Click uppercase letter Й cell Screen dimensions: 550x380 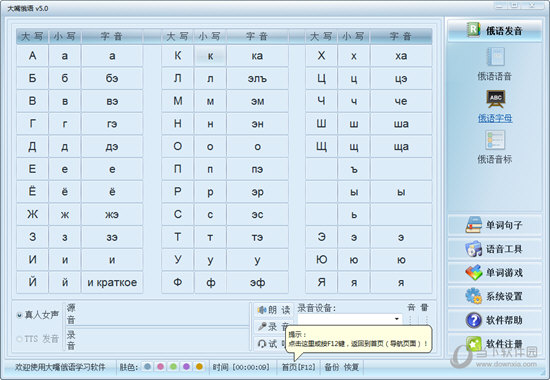click(32, 282)
